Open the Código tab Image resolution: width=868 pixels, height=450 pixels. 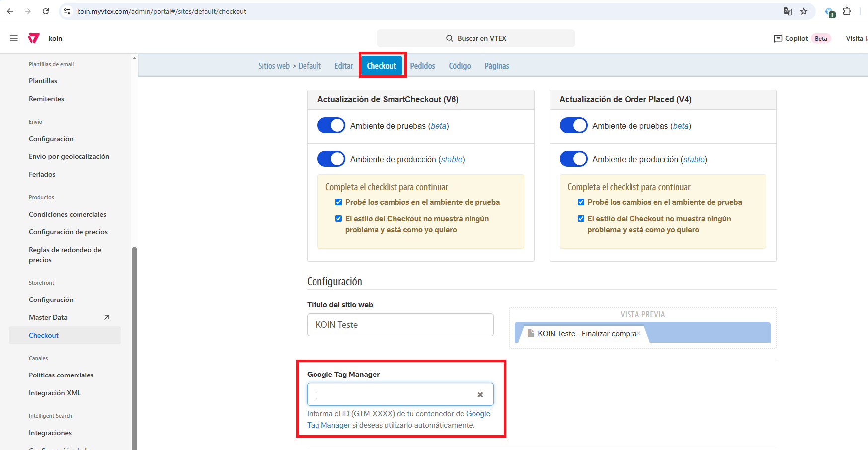click(x=460, y=66)
